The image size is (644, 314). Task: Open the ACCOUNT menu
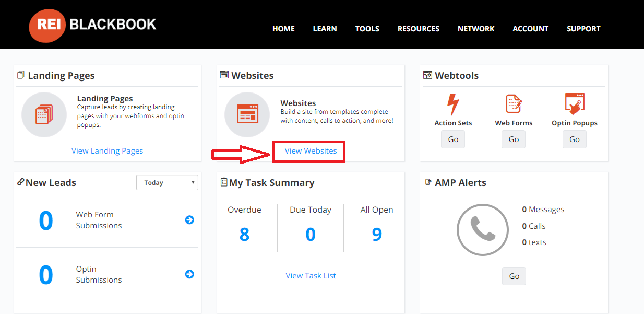(530, 29)
